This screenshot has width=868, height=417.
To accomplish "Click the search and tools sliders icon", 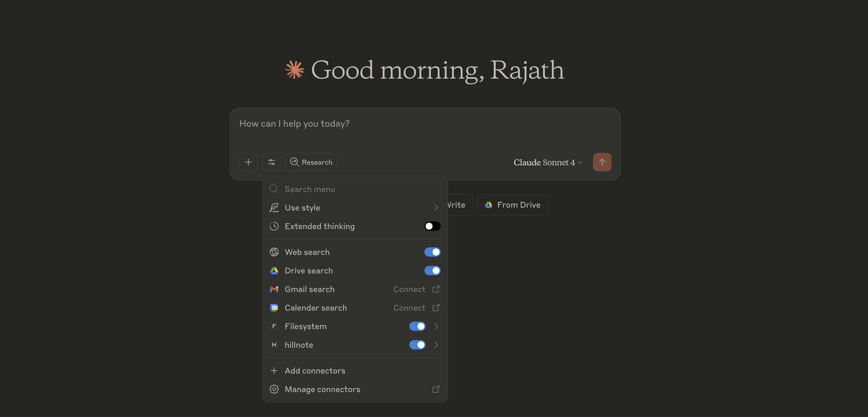I will coord(271,162).
